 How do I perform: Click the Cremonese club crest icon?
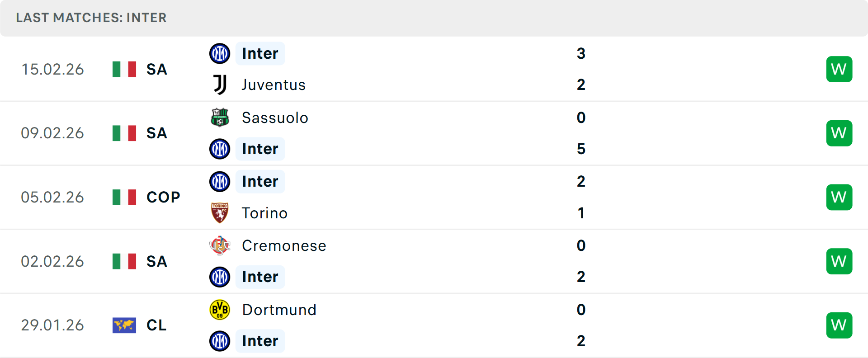tap(220, 245)
